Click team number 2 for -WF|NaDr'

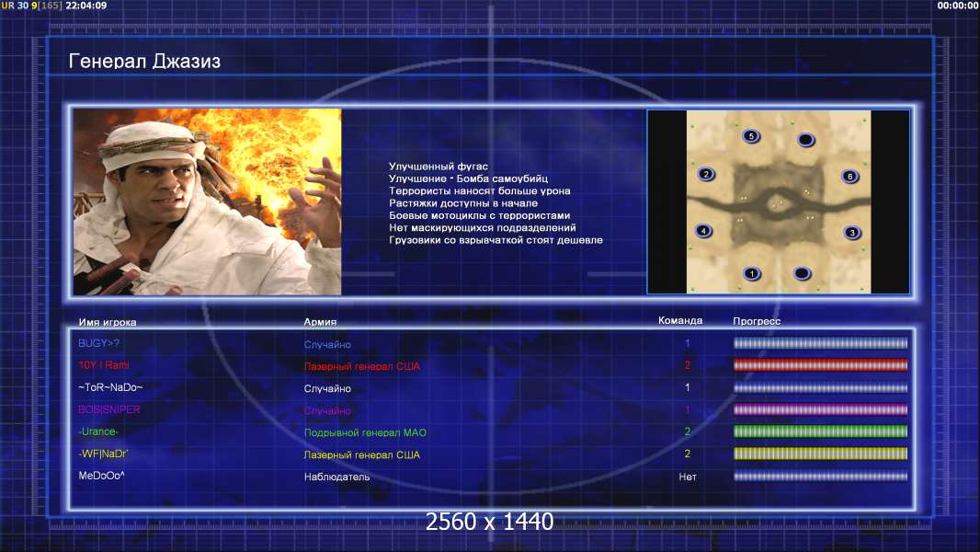pyautogui.click(x=687, y=454)
